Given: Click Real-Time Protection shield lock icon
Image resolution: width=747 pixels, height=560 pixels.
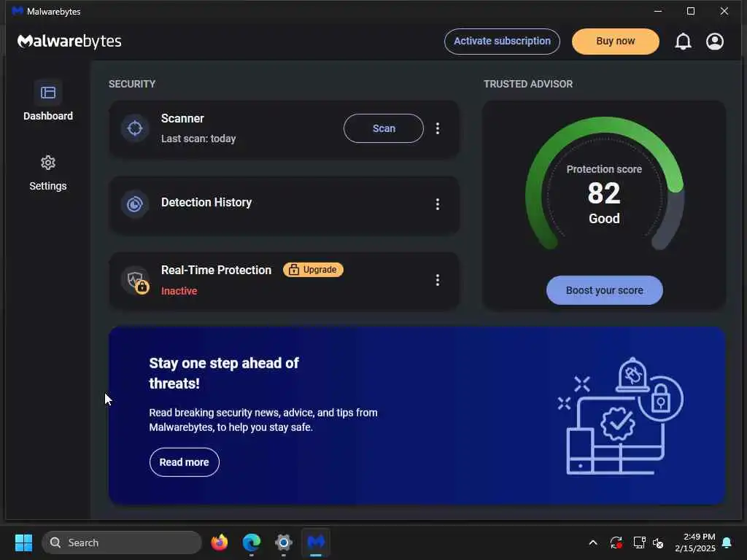Looking at the screenshot, I should (x=135, y=281).
